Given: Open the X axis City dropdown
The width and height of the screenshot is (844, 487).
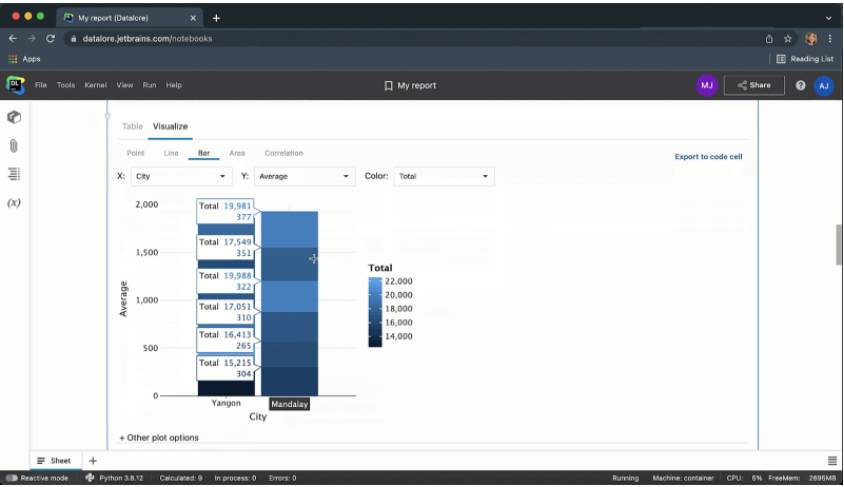Looking at the screenshot, I should tap(181, 176).
